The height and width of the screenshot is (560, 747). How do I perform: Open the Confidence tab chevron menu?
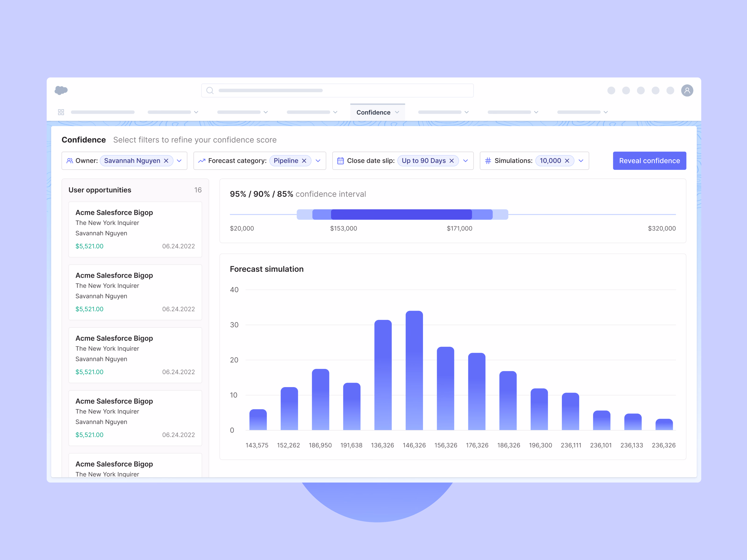397,112
